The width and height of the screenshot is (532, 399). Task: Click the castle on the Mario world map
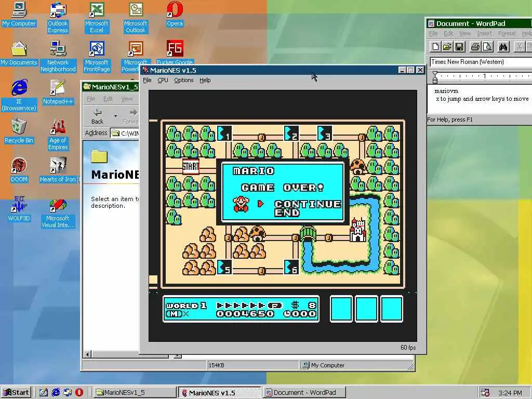click(x=357, y=230)
